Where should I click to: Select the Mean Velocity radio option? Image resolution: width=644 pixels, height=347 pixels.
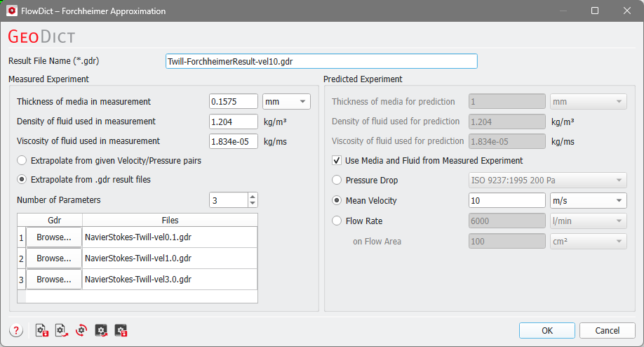tap(364, 201)
